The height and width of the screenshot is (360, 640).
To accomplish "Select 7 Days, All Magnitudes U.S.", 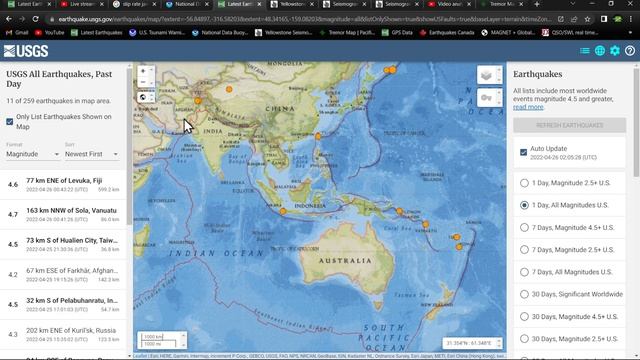I will [x=524, y=272].
